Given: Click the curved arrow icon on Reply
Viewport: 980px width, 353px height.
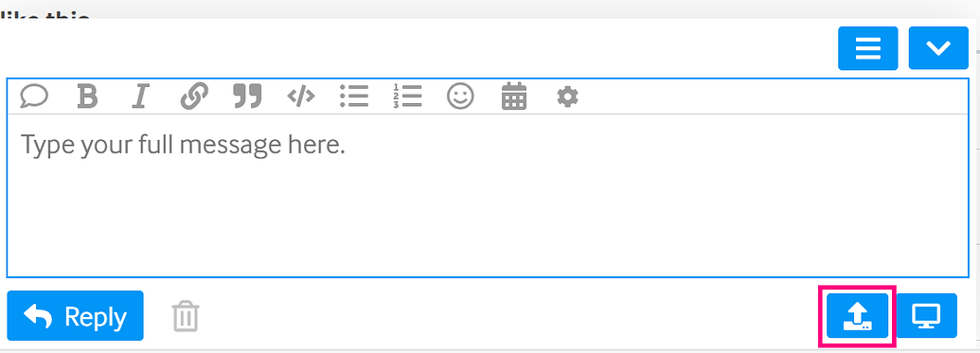Looking at the screenshot, I should coord(38,317).
